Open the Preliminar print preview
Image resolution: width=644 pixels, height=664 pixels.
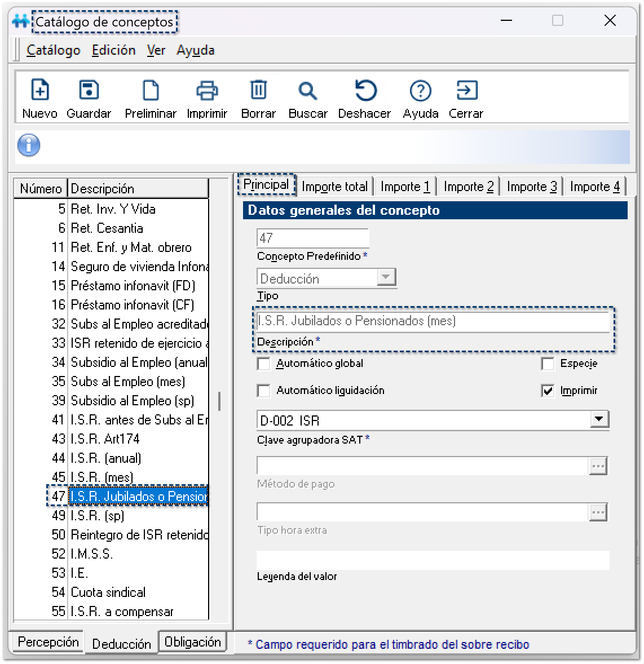pos(151,91)
